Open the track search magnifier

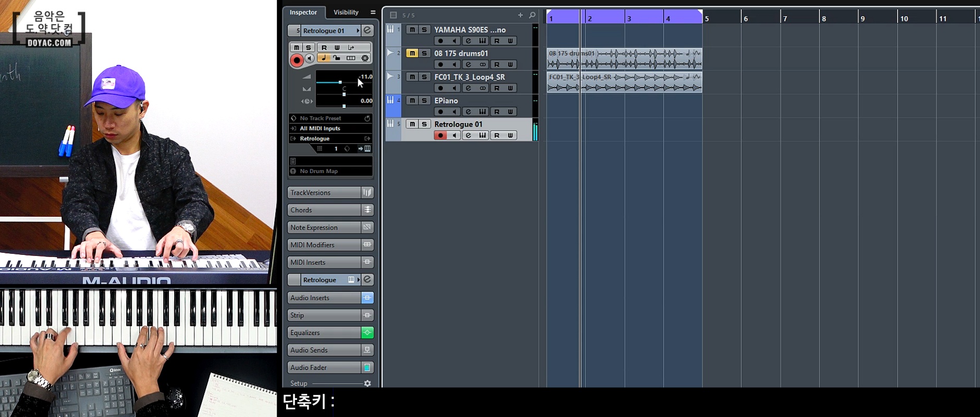[532, 15]
